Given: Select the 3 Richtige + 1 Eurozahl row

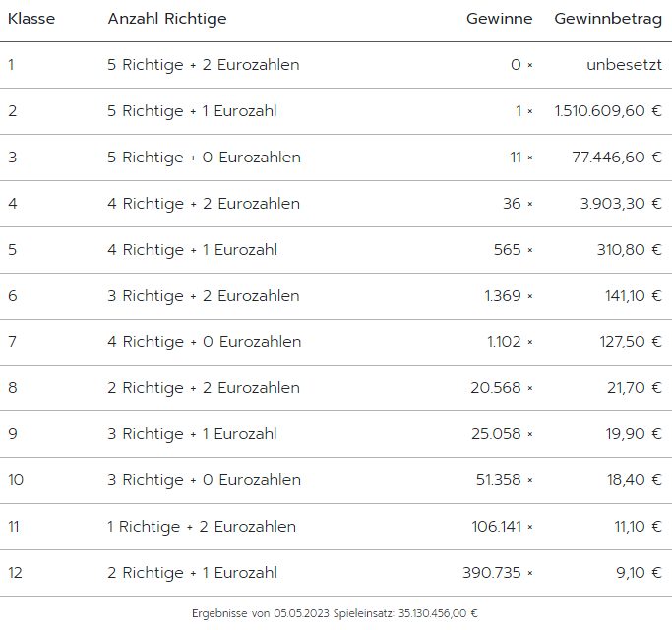Looking at the screenshot, I should click(x=336, y=434).
